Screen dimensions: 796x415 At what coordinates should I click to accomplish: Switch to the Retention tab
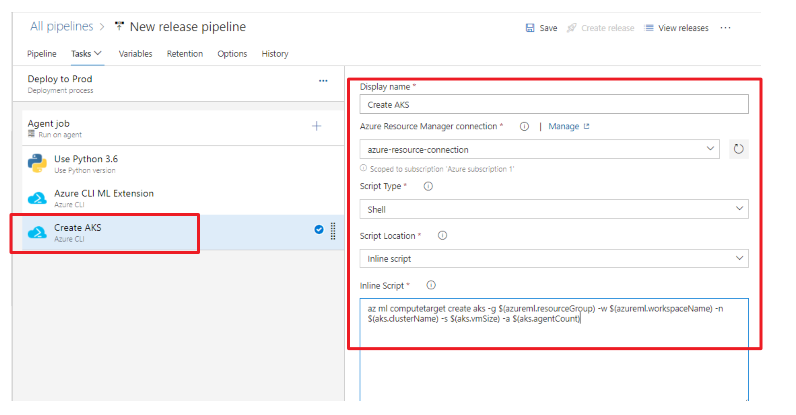click(x=185, y=54)
